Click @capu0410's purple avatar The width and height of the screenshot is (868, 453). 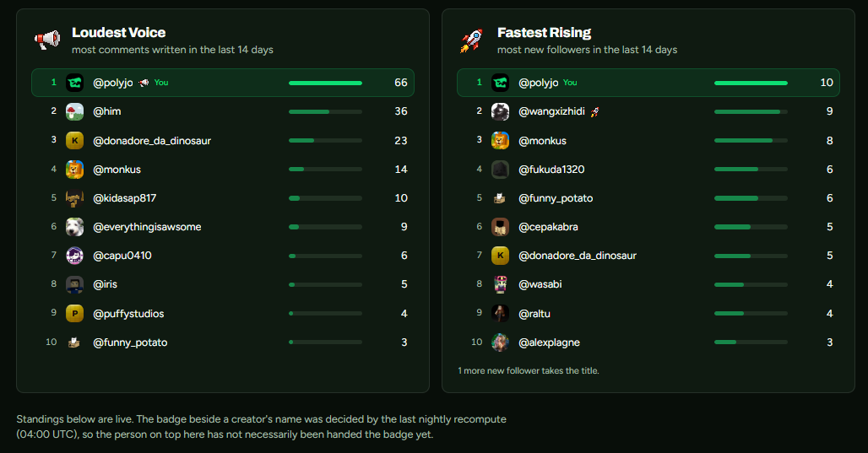point(75,256)
